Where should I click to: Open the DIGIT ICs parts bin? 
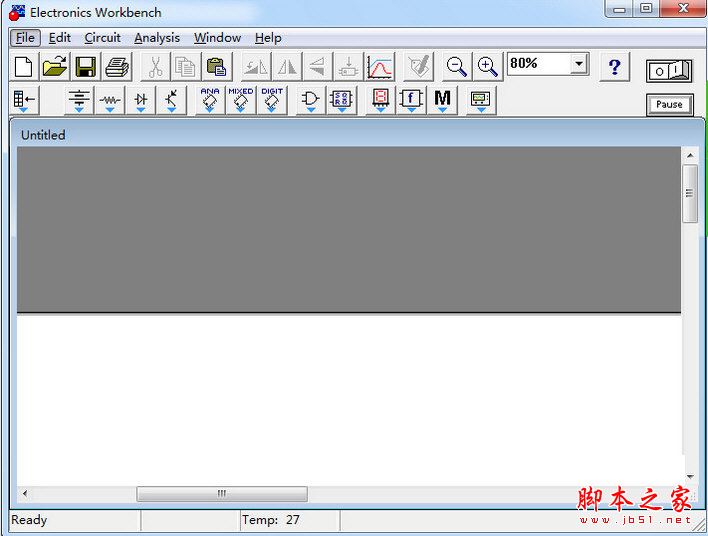[272, 100]
